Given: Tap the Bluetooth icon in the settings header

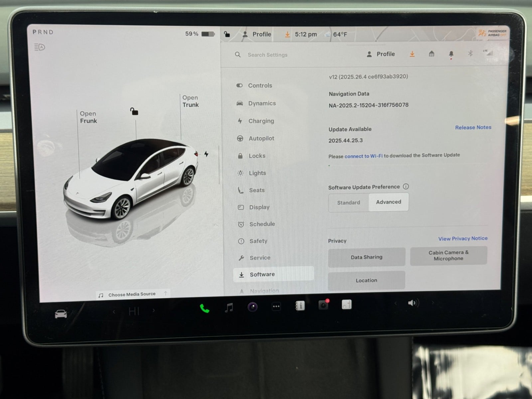Looking at the screenshot, I should (x=470, y=54).
